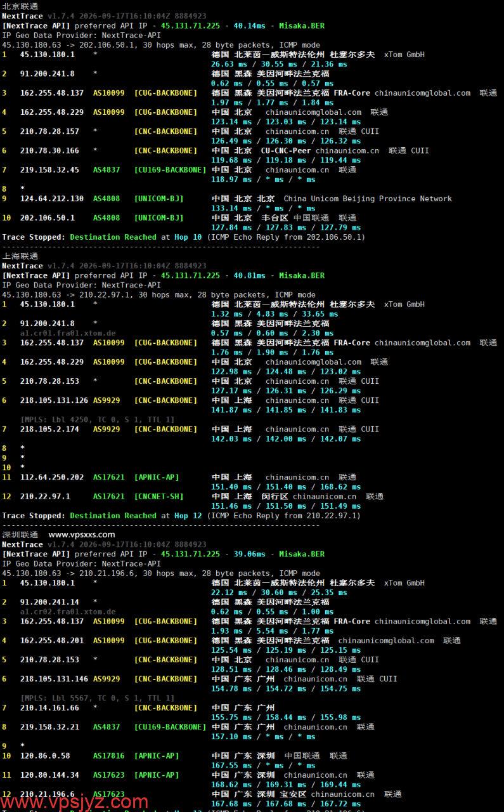Click hop IP address 218.105.2.174
Image resolution: width=504 pixels, height=812 pixels.
click(49, 429)
